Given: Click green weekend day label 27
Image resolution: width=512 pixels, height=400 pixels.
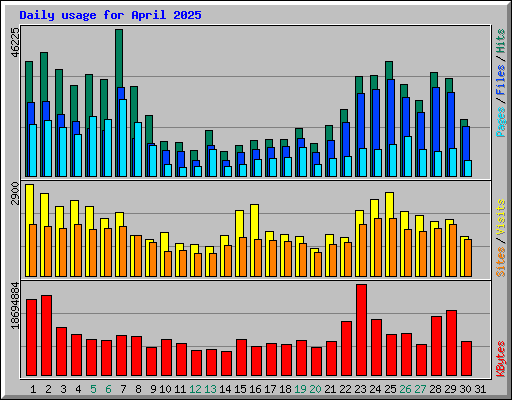Looking at the screenshot, I should coord(420,389).
